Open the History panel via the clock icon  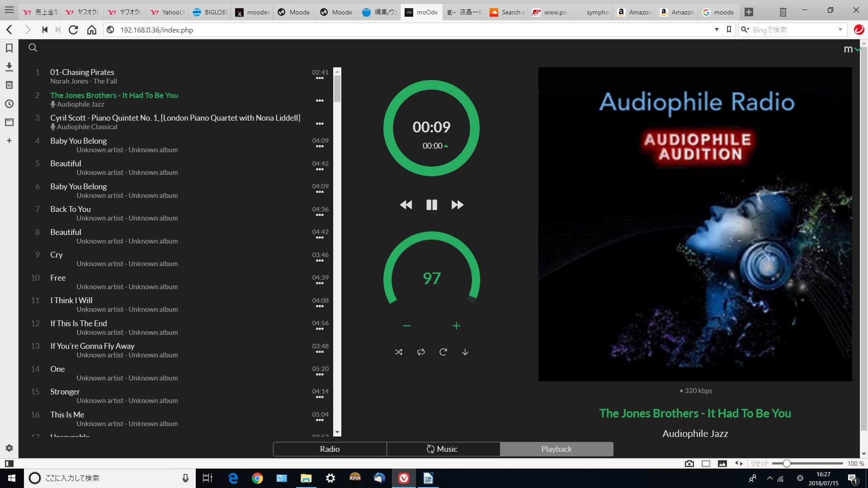pyautogui.click(x=9, y=103)
